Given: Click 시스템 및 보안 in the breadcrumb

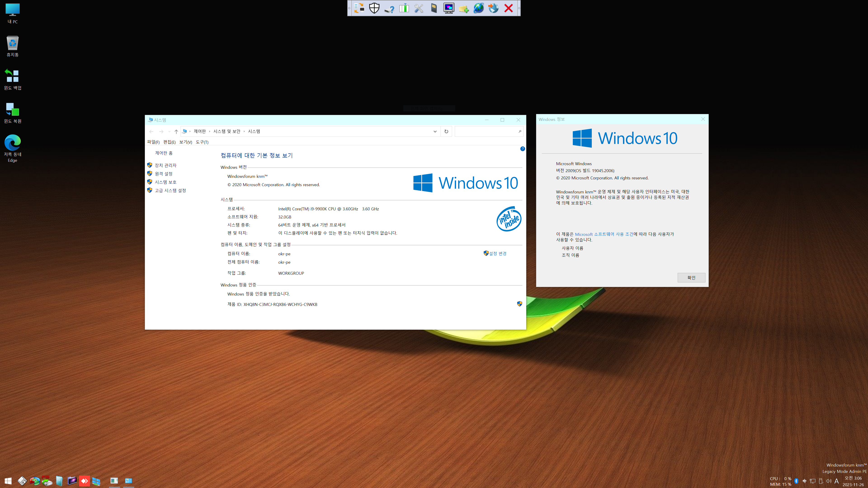Looking at the screenshot, I should 227,131.
